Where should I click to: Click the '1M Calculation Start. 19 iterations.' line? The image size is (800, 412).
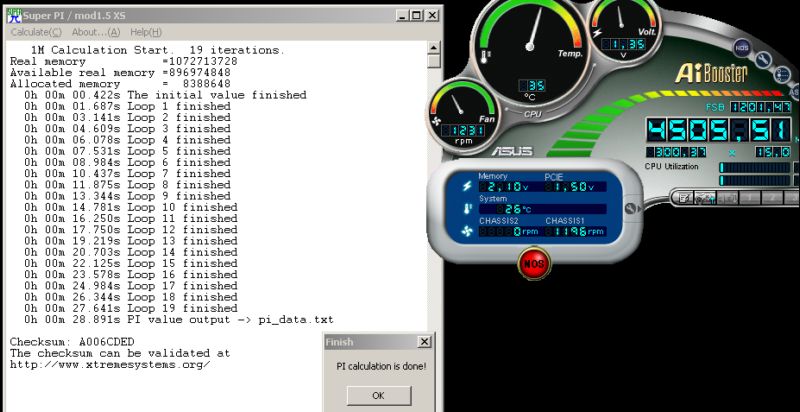point(158,50)
